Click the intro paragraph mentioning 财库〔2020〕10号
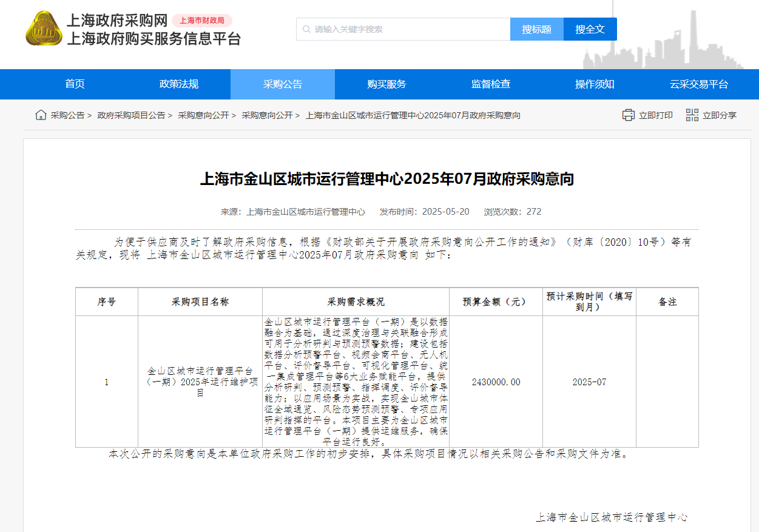 click(383, 249)
